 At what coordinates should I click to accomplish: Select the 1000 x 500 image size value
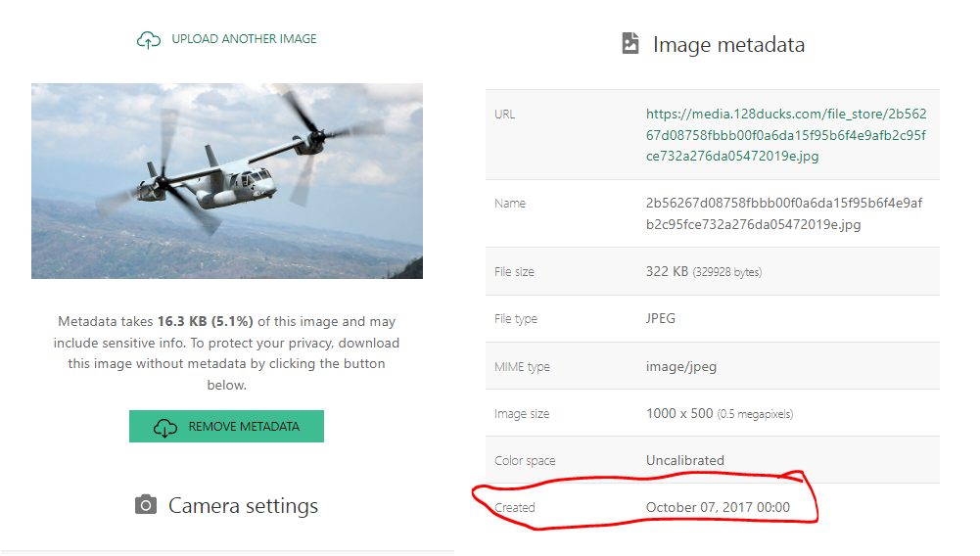(x=720, y=413)
